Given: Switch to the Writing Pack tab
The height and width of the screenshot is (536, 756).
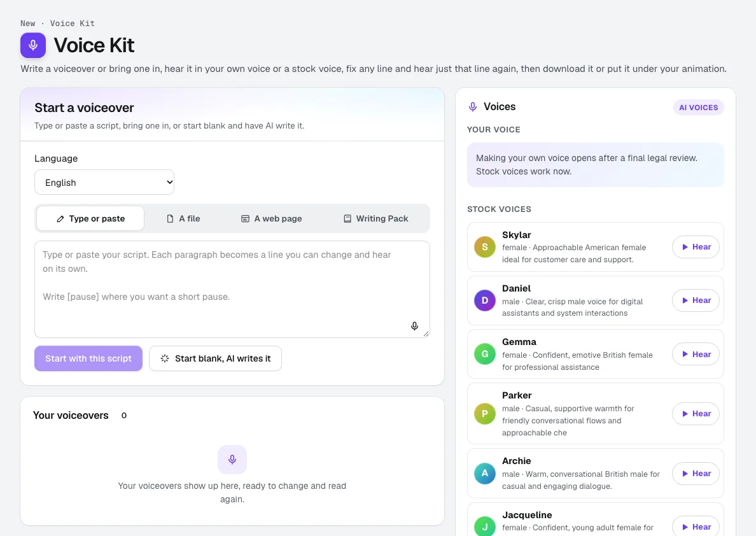Looking at the screenshot, I should 375,218.
